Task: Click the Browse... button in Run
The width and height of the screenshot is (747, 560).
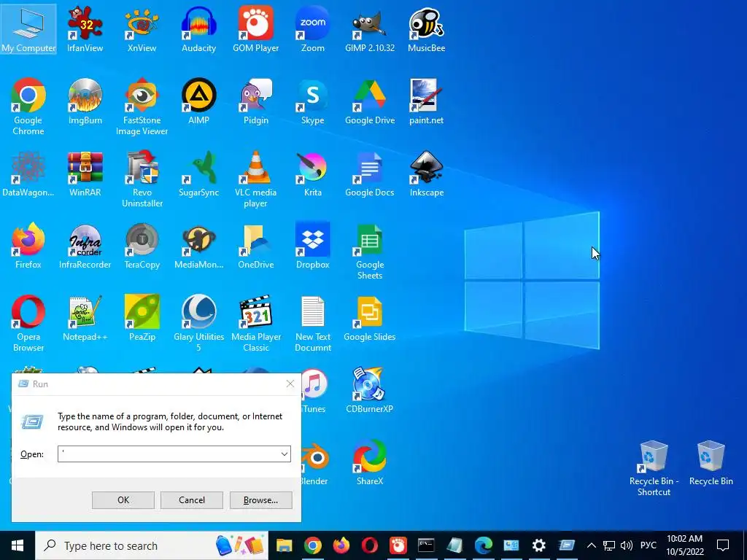Action: pyautogui.click(x=260, y=500)
